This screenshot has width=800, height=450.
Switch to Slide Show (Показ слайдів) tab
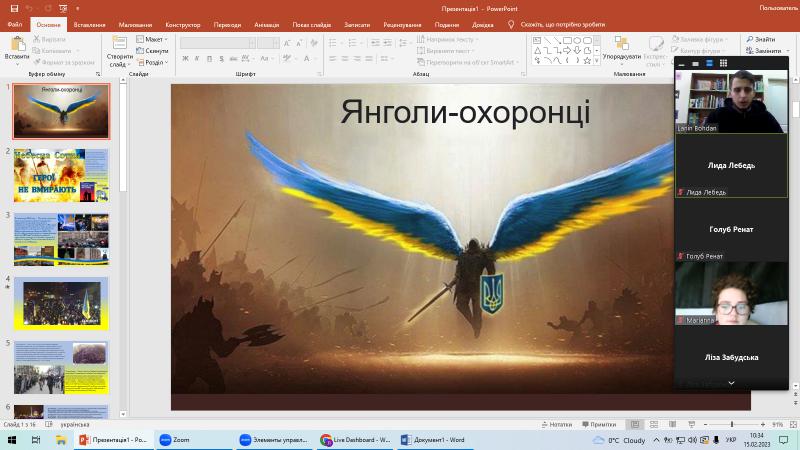click(311, 24)
